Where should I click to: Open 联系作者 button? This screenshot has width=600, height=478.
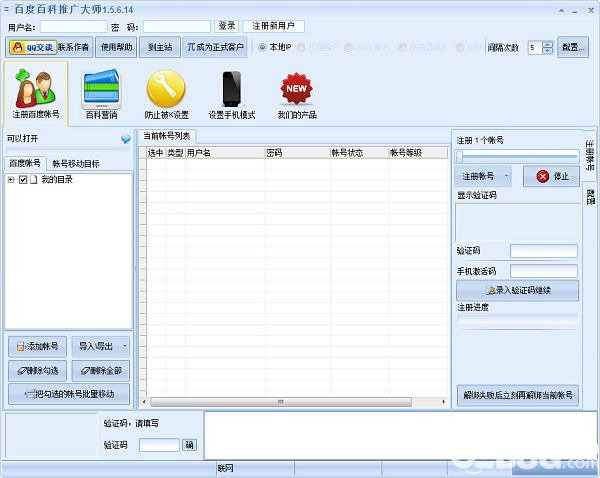coord(73,47)
